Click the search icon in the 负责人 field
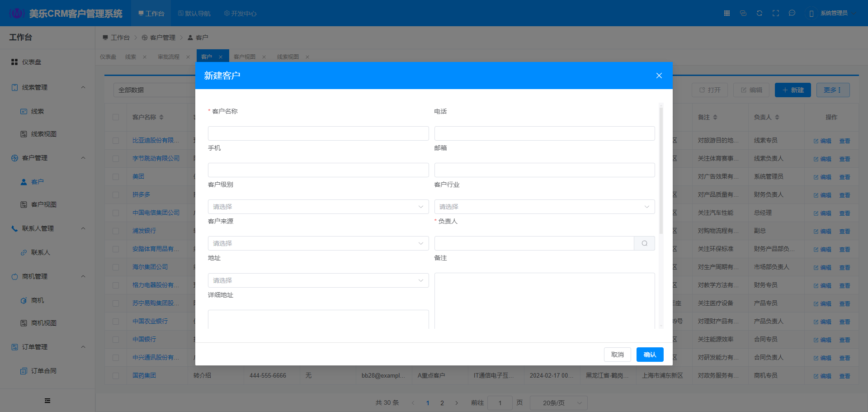Screen dimensions: 868x412 pos(644,243)
